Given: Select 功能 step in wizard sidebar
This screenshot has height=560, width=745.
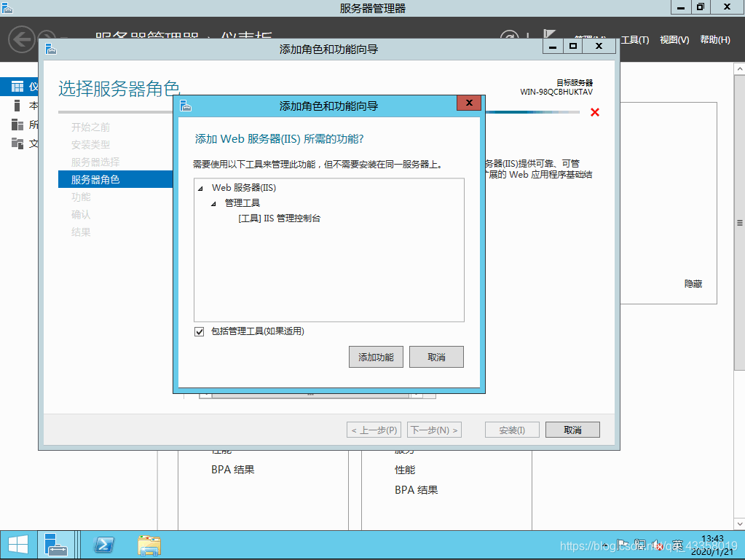Looking at the screenshot, I should click(81, 197).
